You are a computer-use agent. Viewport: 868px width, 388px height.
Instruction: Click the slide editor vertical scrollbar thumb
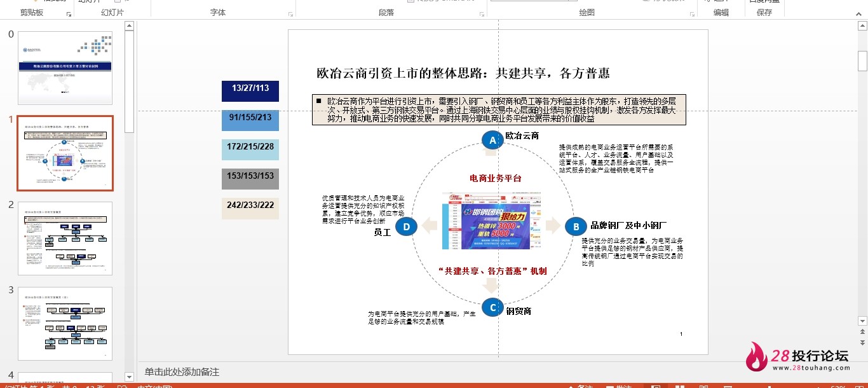862,61
